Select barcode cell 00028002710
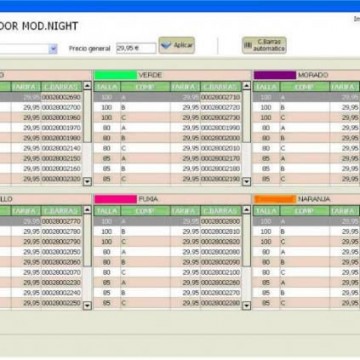 (x=221, y=97)
